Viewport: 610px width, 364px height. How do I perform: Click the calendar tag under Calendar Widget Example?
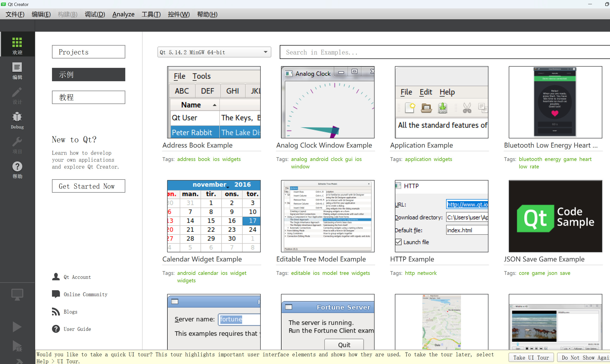(x=208, y=273)
